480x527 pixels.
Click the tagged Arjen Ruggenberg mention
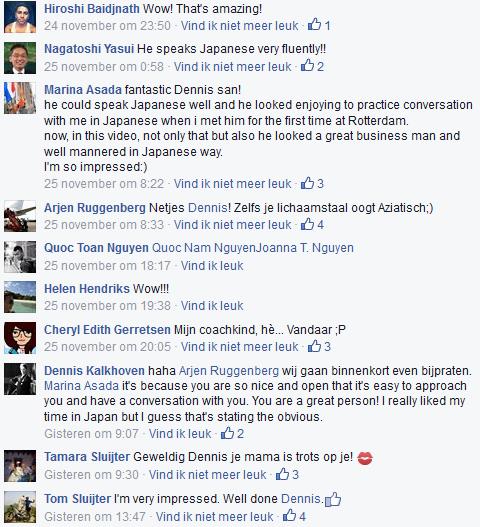coord(229,371)
